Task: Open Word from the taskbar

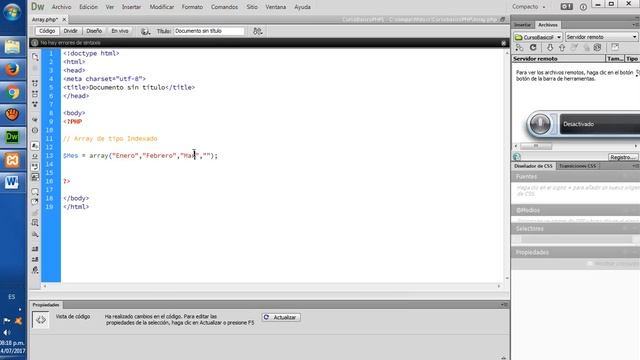Action: [12, 182]
